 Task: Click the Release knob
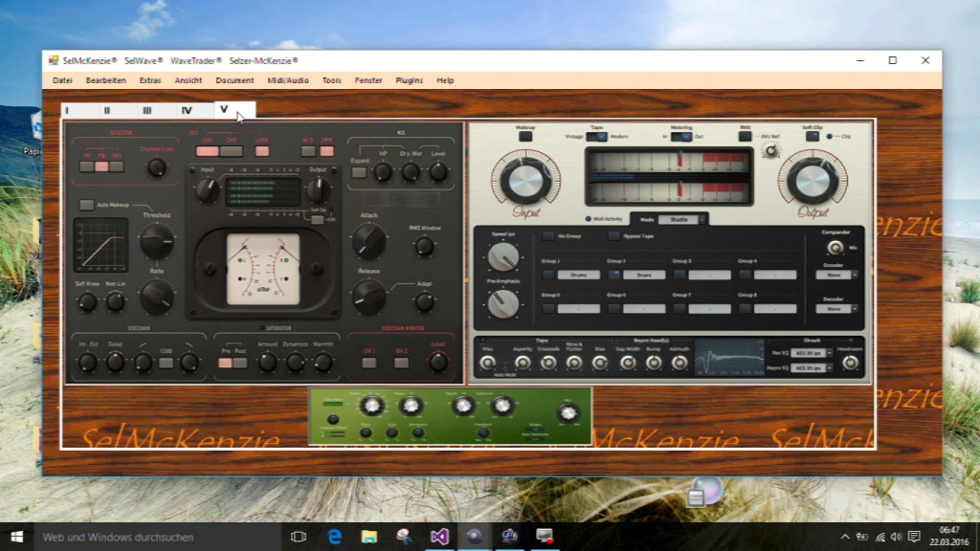368,298
